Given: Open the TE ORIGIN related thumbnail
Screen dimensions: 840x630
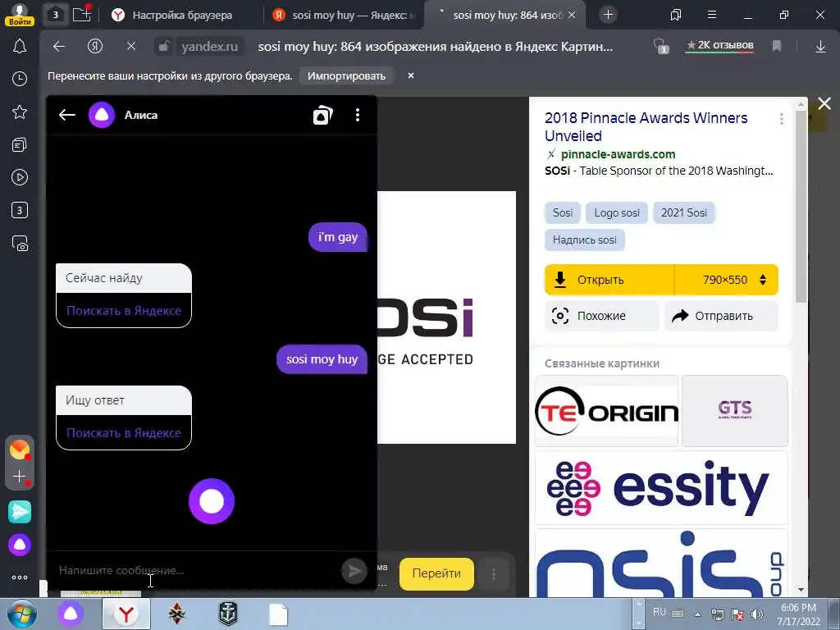Looking at the screenshot, I should pyautogui.click(x=606, y=411).
